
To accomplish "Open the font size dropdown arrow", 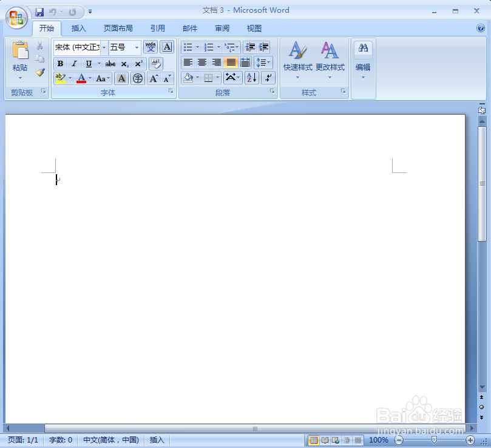I will (x=137, y=47).
